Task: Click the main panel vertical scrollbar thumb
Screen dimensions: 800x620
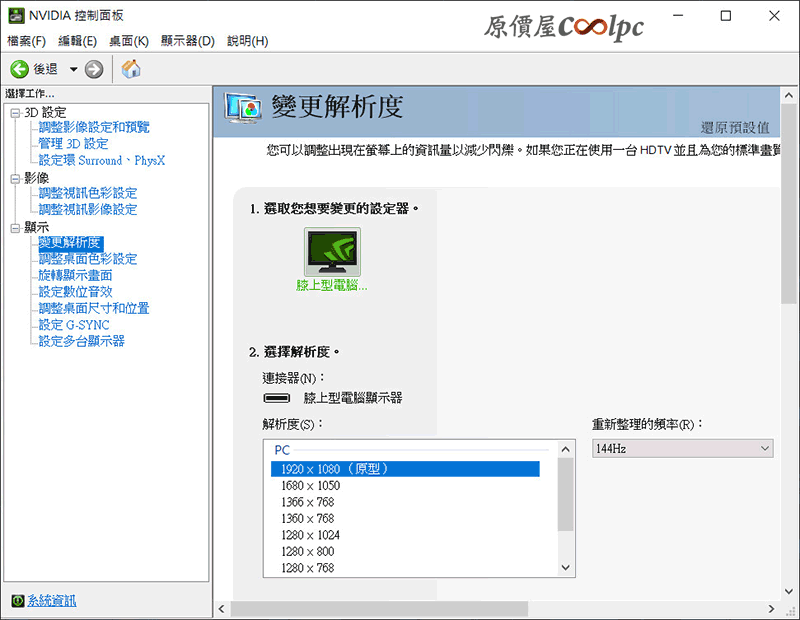Action: click(789, 205)
